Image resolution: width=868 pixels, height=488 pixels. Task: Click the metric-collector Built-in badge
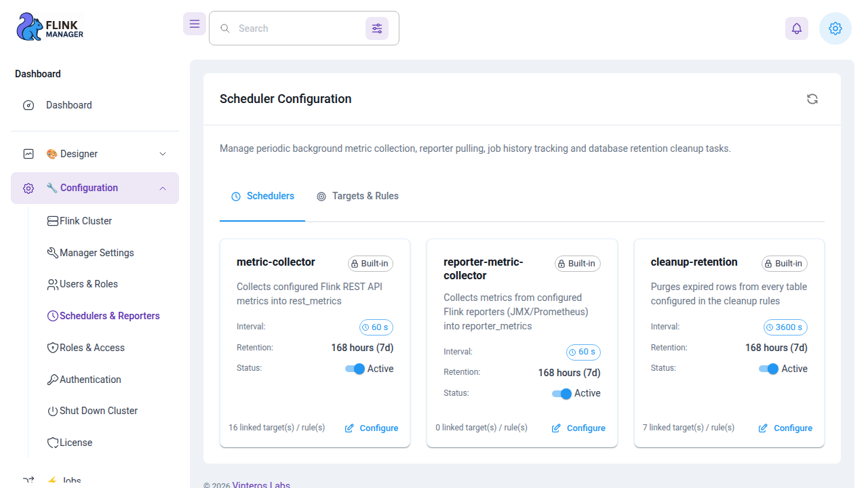(x=371, y=264)
